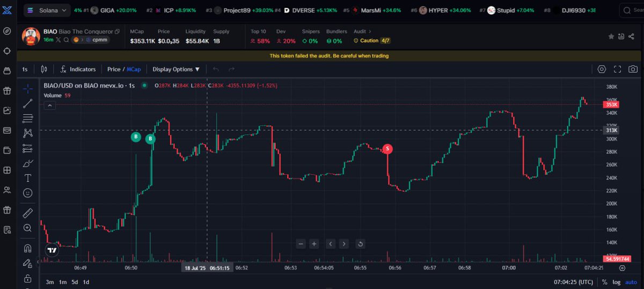Open the crosshair sniper icon in sidebar

(x=7, y=50)
